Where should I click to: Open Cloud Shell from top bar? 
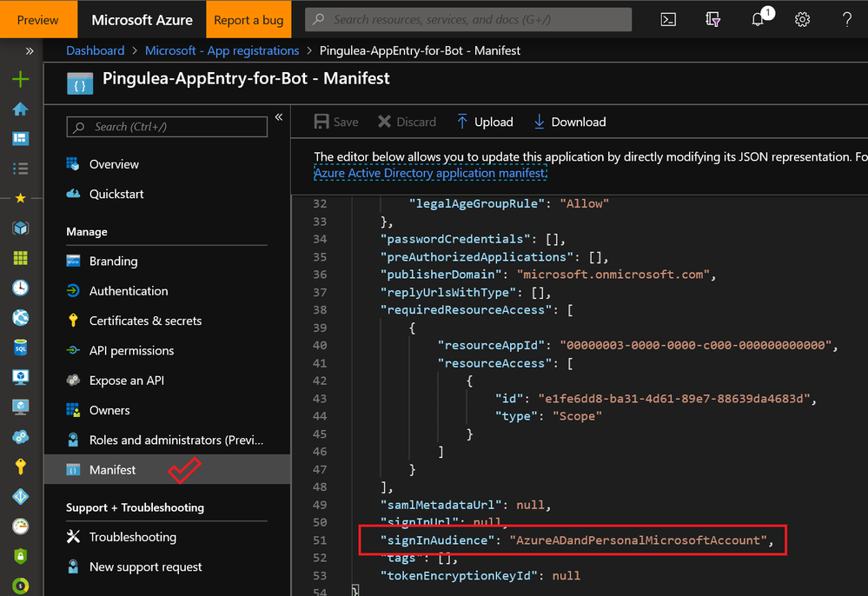point(668,19)
